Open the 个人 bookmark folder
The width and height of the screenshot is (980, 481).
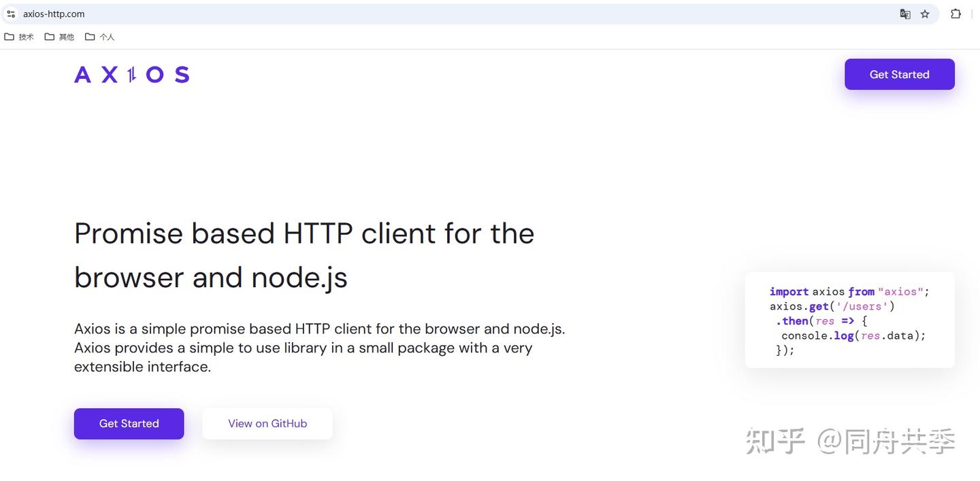click(99, 37)
